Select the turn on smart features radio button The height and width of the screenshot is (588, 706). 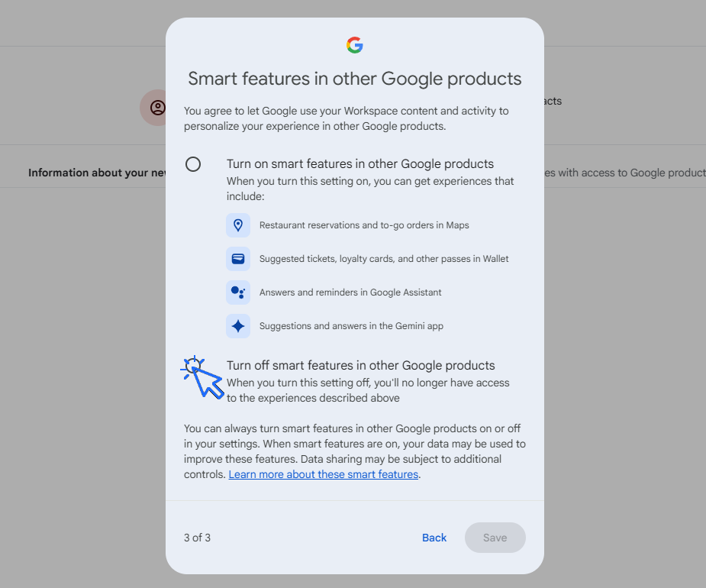pos(192,163)
